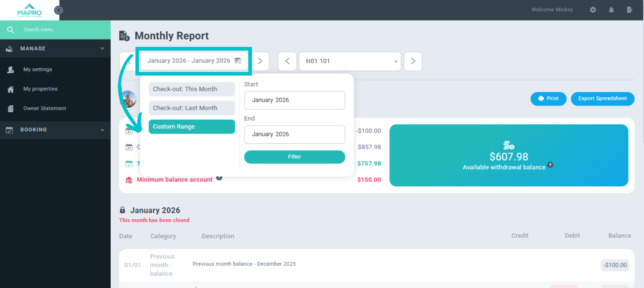Click the search magnifier icon in sidebar
The width and height of the screenshot is (644, 288).
tap(11, 30)
